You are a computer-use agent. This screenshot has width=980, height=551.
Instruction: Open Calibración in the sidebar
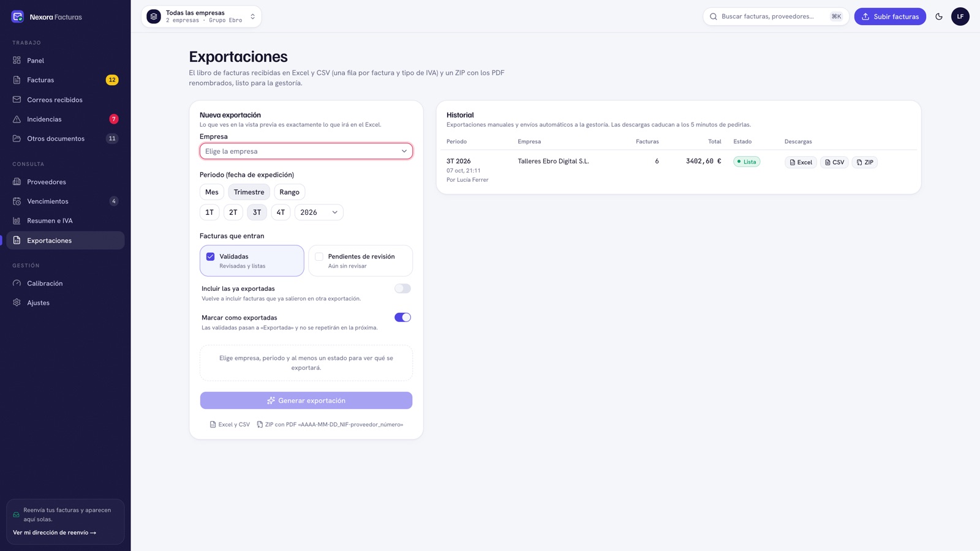pos(66,283)
